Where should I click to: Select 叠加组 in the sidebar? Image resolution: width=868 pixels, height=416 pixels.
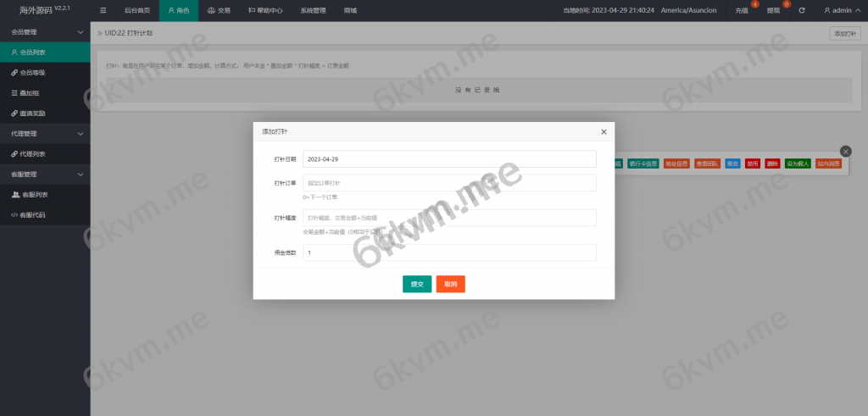click(32, 92)
